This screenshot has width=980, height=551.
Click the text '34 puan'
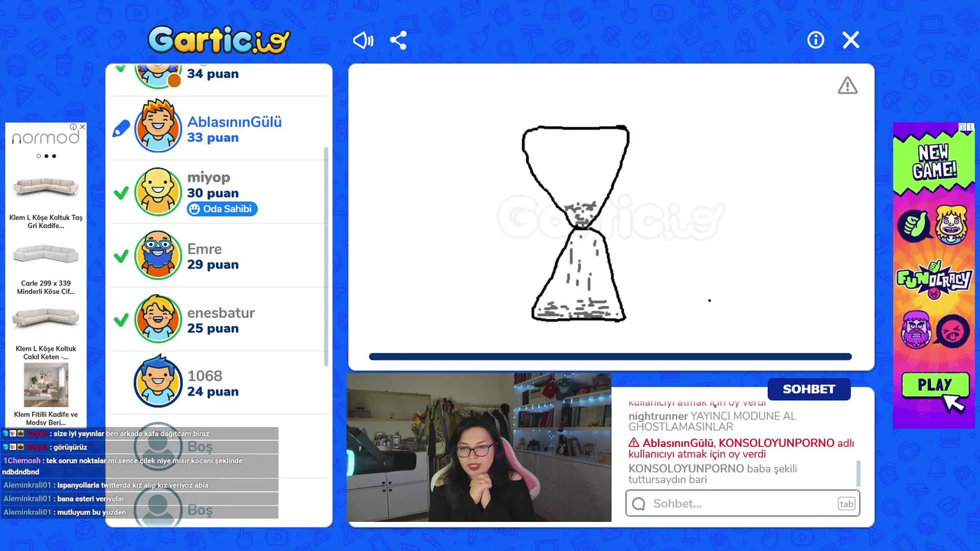pyautogui.click(x=212, y=74)
